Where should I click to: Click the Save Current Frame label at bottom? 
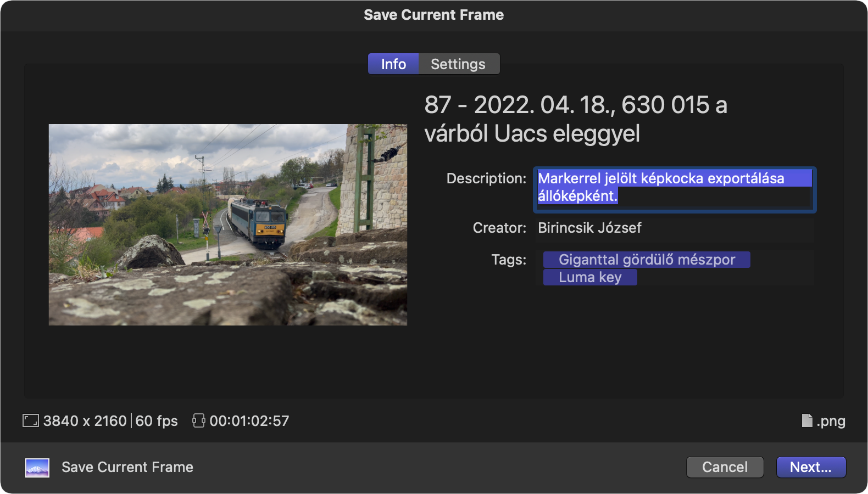[x=127, y=467]
